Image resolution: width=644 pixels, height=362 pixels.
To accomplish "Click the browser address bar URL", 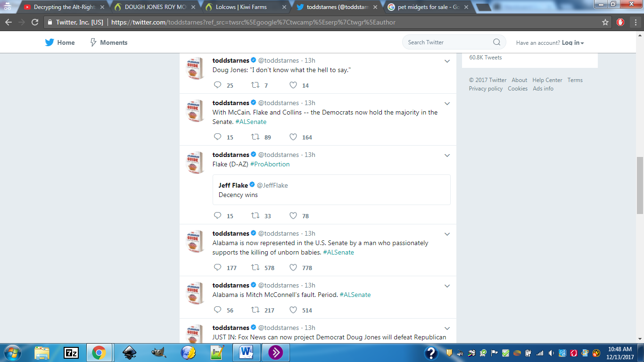I will 253,22.
